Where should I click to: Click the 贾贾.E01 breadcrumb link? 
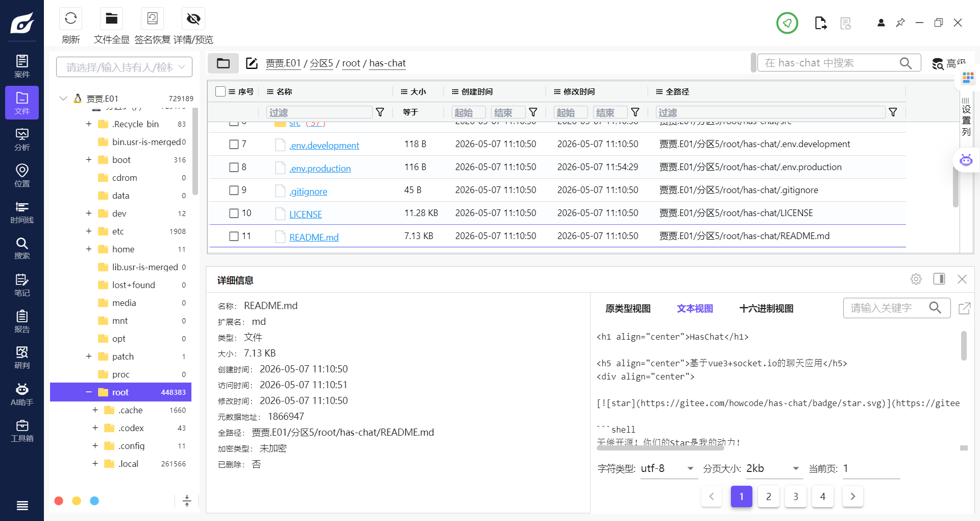pyautogui.click(x=283, y=63)
